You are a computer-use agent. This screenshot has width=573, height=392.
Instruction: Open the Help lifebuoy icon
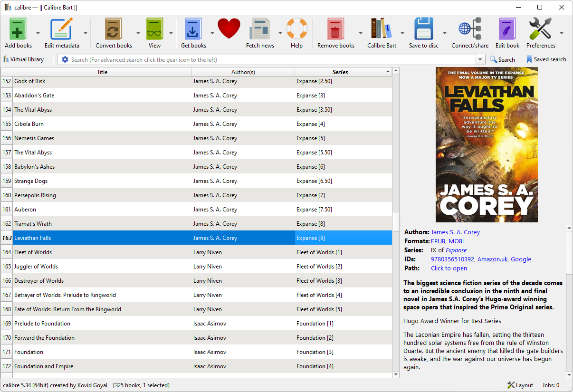coord(296,29)
